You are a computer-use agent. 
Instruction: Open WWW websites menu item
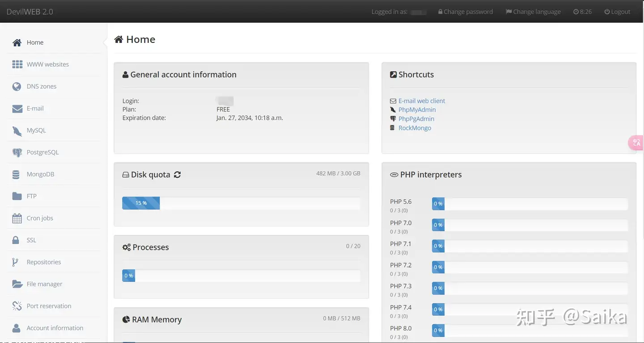[x=47, y=64]
